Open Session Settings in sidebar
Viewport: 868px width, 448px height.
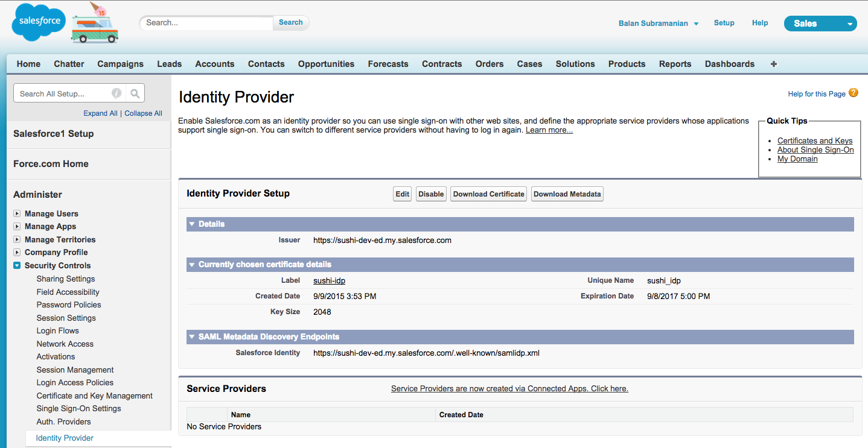click(x=66, y=318)
